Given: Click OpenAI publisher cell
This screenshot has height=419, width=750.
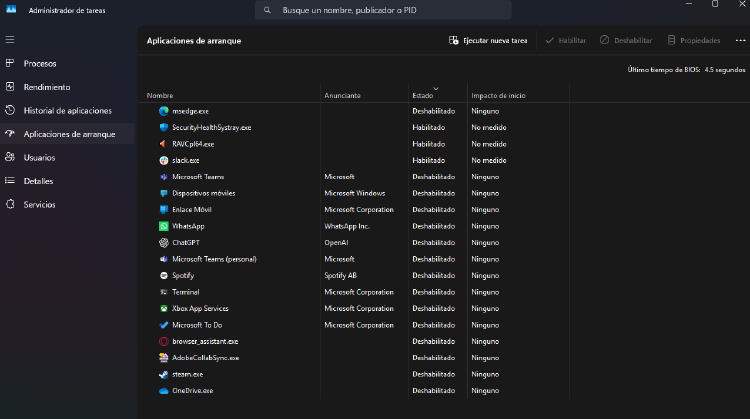Looking at the screenshot, I should (336, 243).
